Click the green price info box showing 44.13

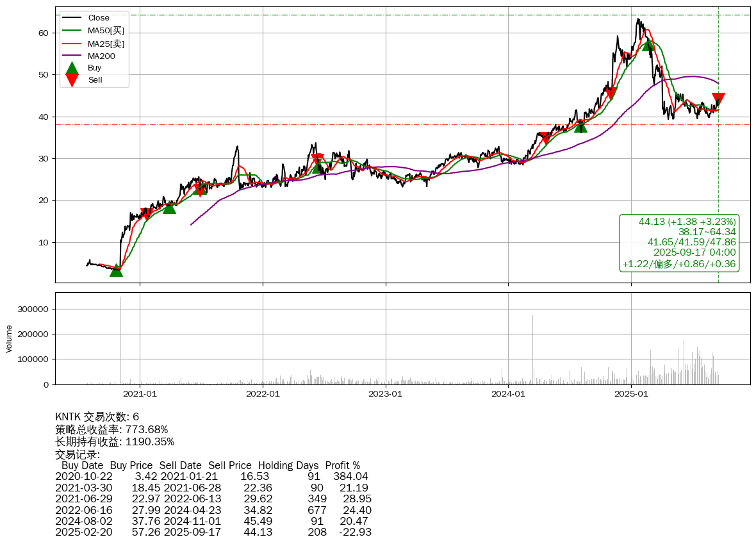pos(678,243)
